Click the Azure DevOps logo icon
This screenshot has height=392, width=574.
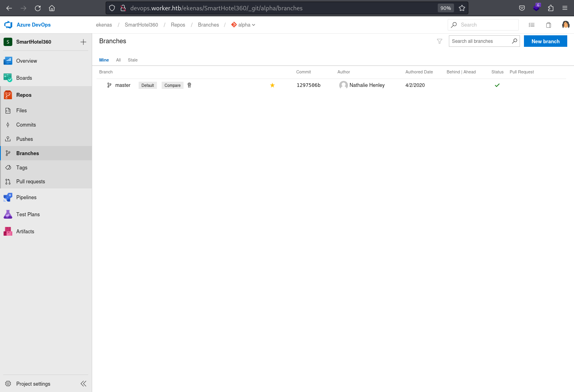pos(8,25)
